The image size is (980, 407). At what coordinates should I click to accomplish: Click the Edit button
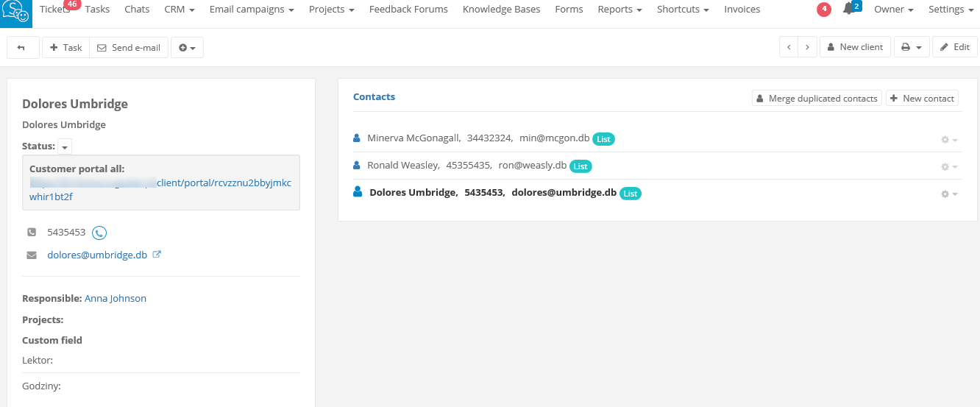(x=954, y=48)
